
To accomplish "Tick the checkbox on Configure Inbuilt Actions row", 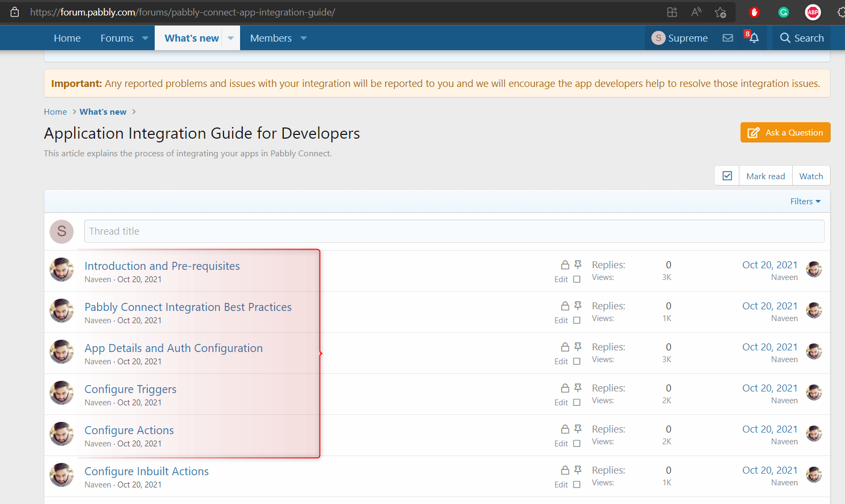I will click(x=577, y=484).
